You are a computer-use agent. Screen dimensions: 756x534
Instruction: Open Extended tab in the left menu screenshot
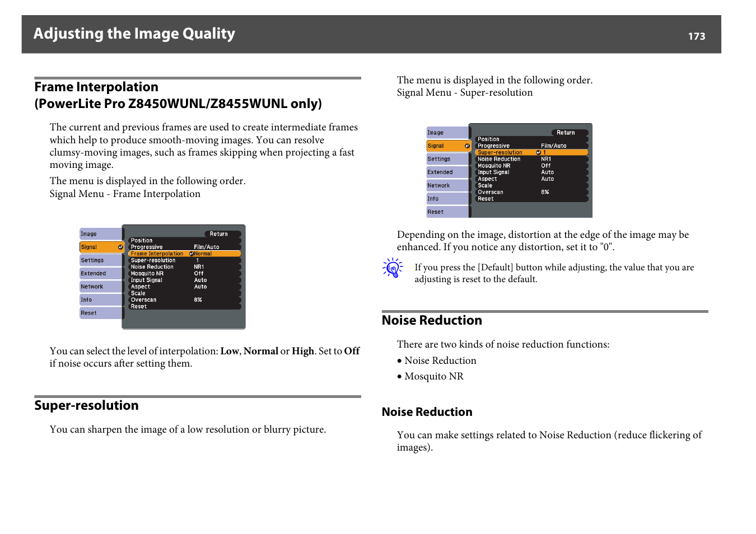pyautogui.click(x=101, y=274)
